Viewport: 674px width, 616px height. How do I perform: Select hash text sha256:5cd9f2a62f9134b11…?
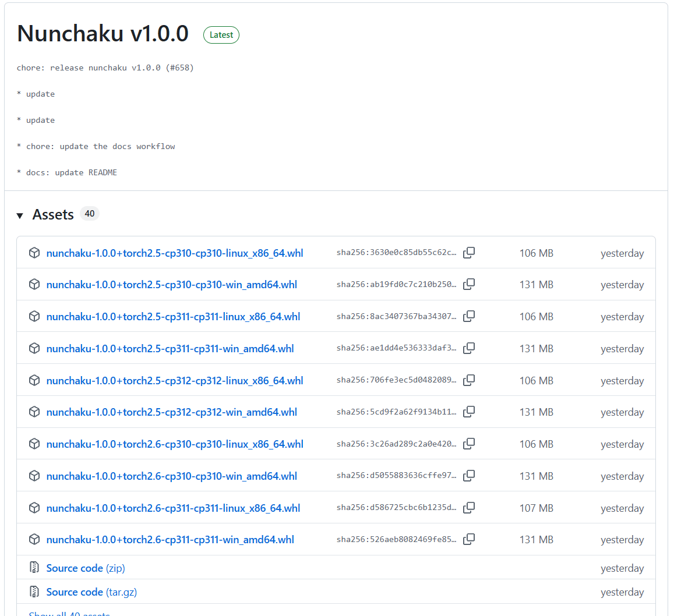tap(396, 412)
